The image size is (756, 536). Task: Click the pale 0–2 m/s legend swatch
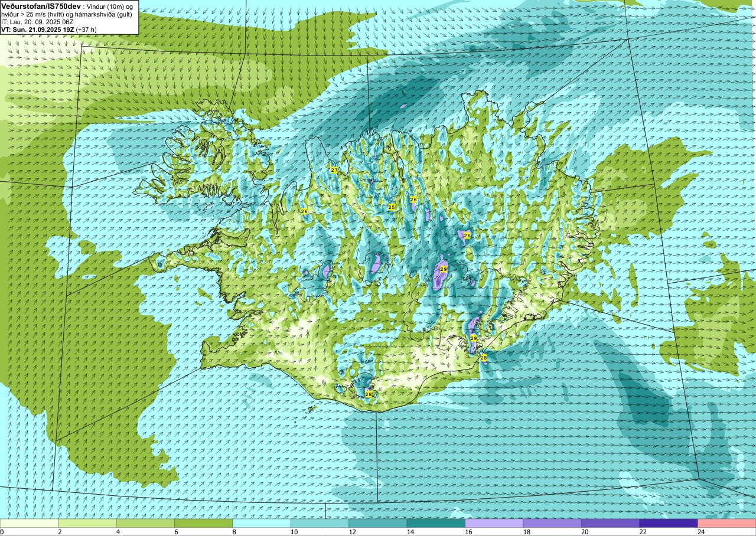click(x=29, y=523)
